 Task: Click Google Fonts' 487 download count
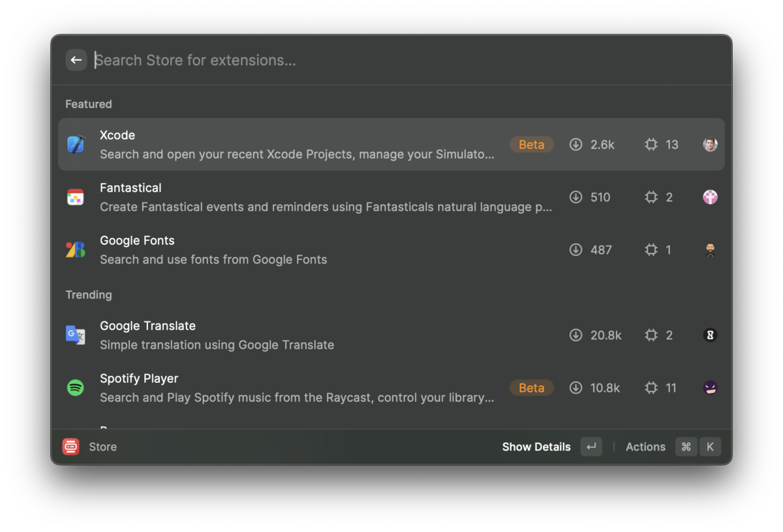(x=601, y=250)
